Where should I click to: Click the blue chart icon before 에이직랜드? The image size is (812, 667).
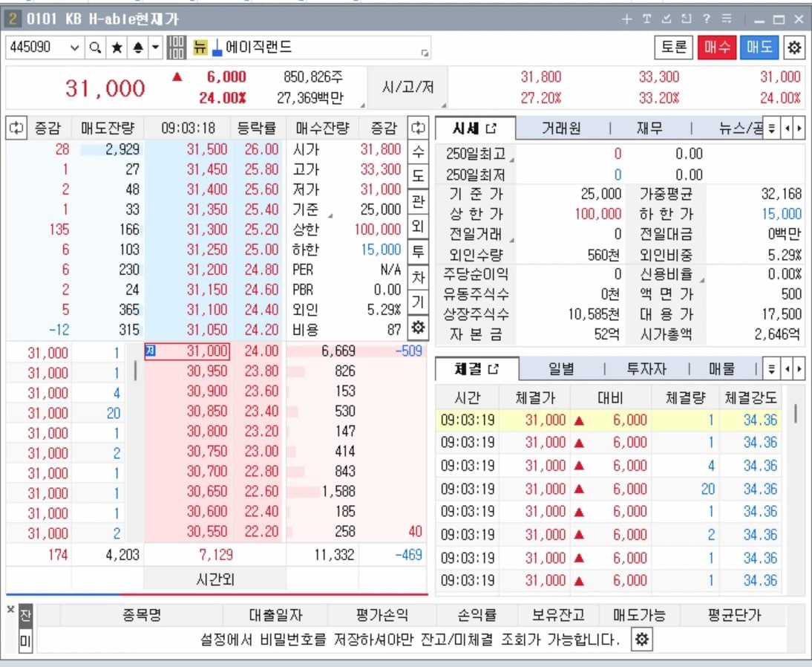pos(217,48)
